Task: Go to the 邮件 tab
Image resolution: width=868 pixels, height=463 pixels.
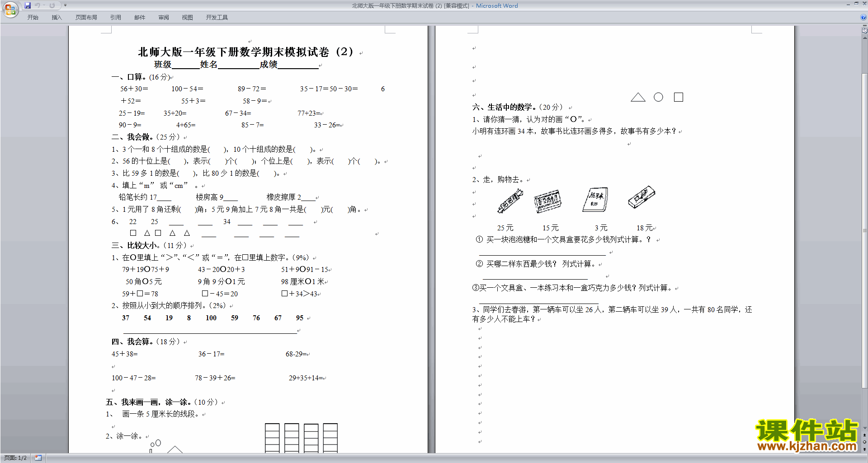Action: pyautogui.click(x=140, y=18)
